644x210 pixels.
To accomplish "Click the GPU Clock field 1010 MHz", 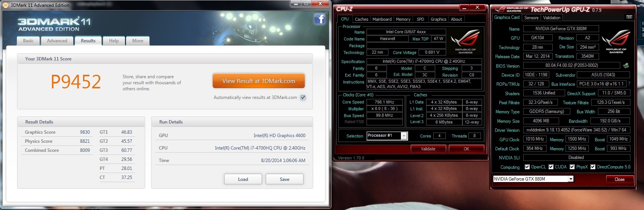I will (535, 139).
